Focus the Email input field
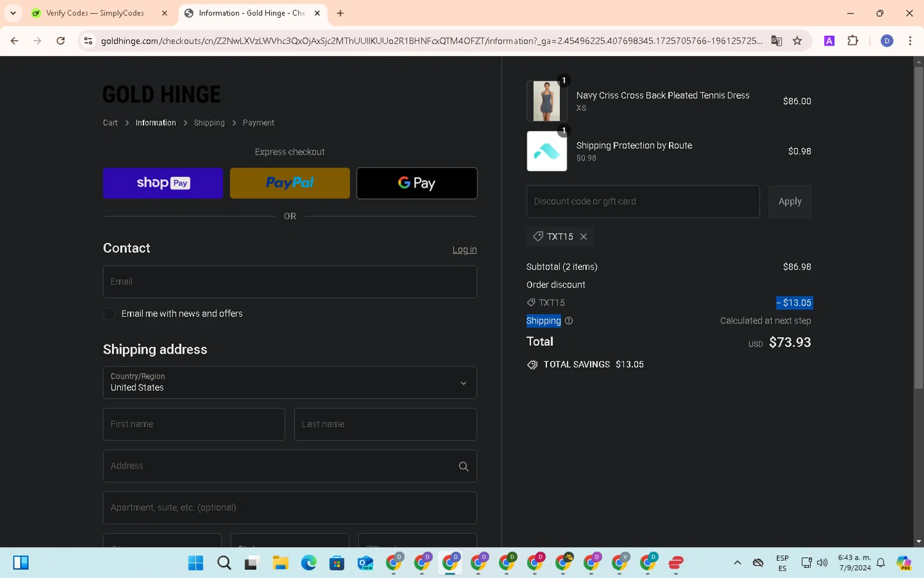Viewport: 924px width, 578px height. click(x=290, y=282)
